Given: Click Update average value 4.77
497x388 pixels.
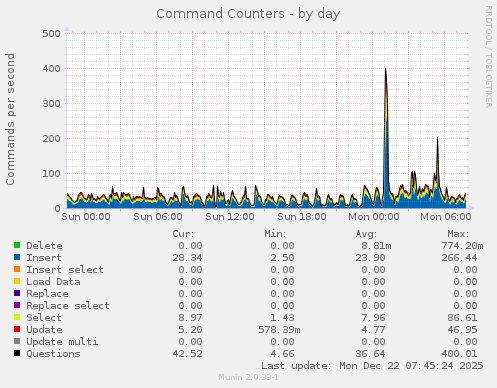Looking at the screenshot, I should [x=373, y=330].
